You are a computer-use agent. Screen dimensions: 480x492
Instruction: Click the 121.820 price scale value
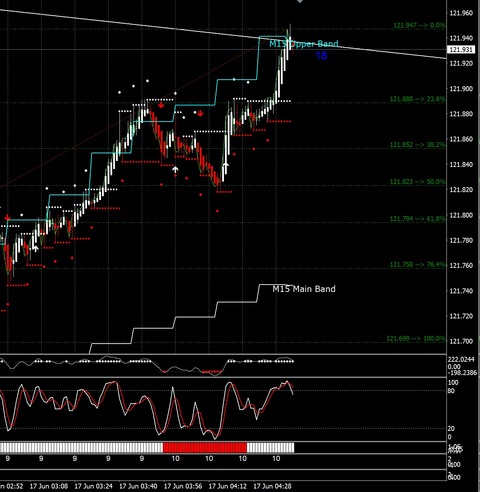461,190
